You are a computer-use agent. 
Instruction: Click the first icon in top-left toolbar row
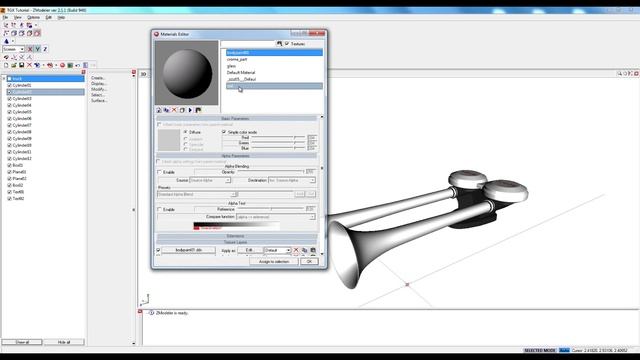[x=6, y=25]
